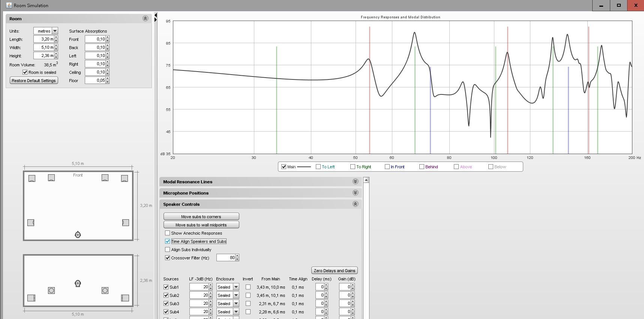Viewport: 644px width, 319px height.
Task: Click Zero Delays and Gains button
Action: click(x=334, y=271)
